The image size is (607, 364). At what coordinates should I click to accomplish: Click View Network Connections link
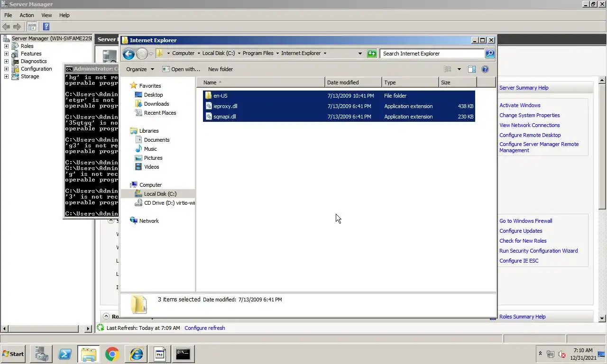click(529, 125)
